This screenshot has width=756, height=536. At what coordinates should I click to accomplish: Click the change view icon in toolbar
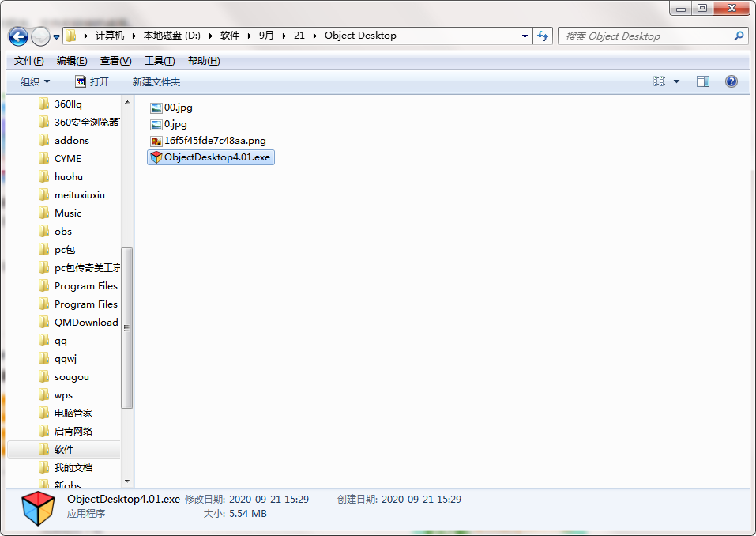click(659, 81)
